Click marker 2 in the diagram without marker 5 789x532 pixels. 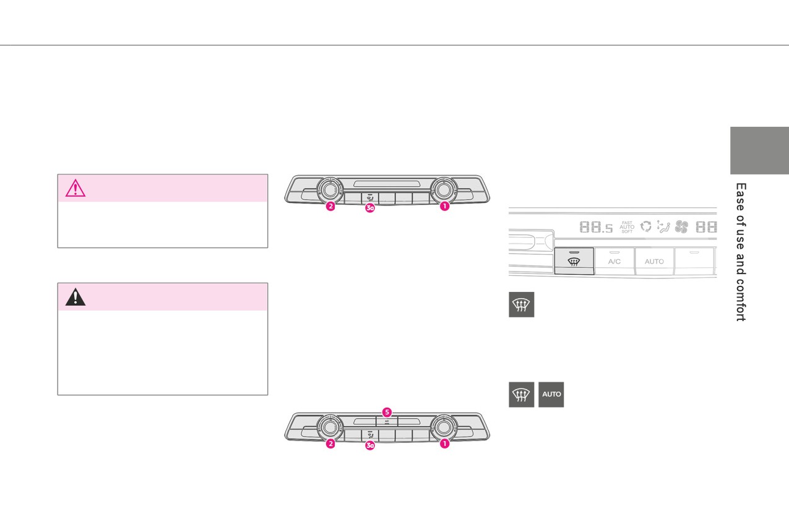(330, 207)
